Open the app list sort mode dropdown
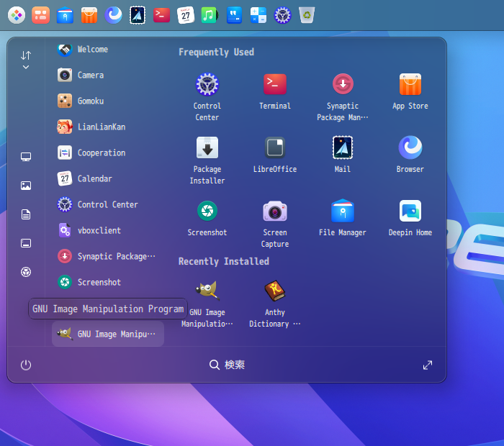Image resolution: width=504 pixels, height=446 pixels. pos(26,60)
